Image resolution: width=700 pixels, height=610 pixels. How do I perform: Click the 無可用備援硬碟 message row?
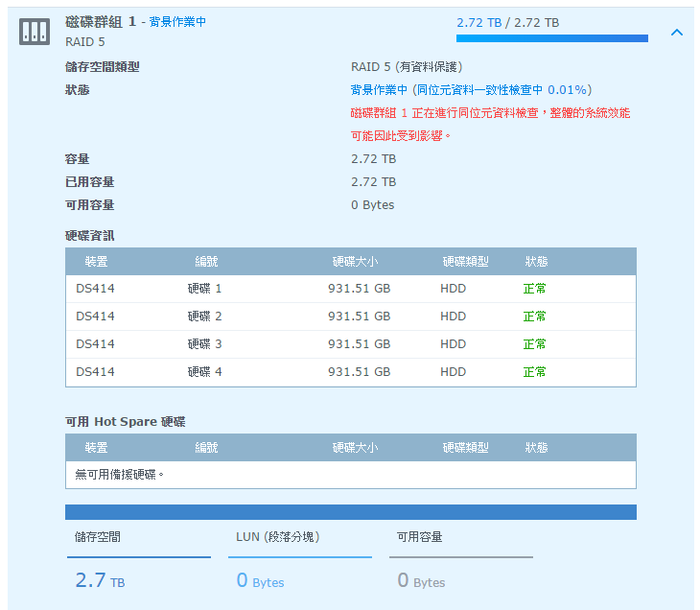(x=350, y=475)
